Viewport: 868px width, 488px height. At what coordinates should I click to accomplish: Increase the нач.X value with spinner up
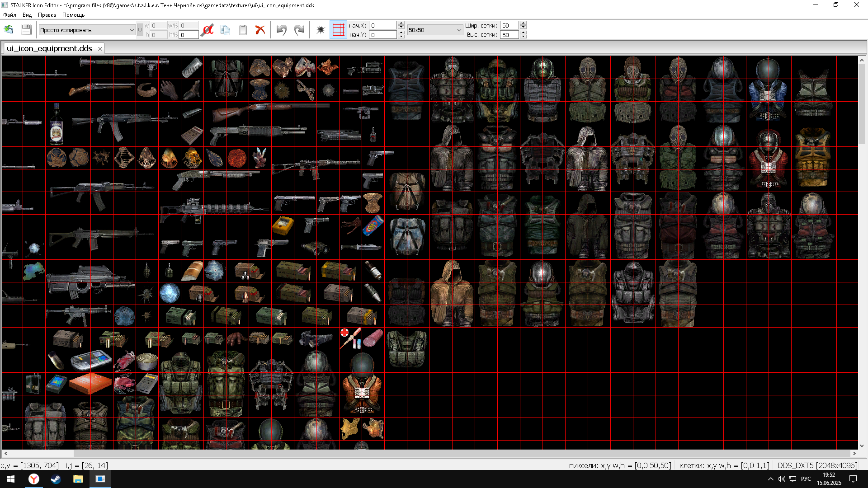click(x=401, y=23)
